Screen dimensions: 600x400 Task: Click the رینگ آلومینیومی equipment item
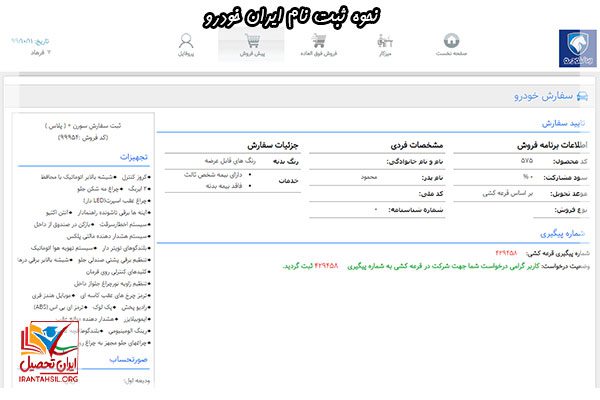tap(127, 331)
